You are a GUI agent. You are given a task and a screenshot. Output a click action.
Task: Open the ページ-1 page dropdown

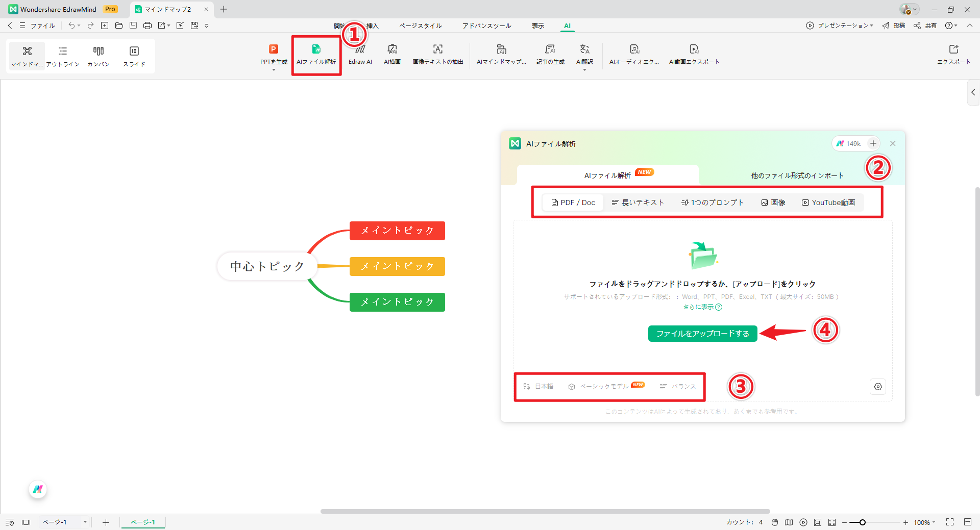click(x=85, y=522)
